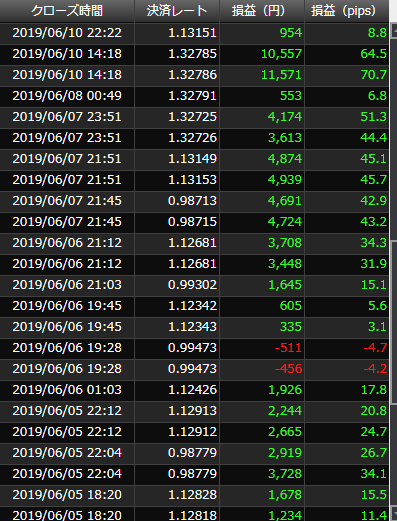Select loss cell -511
Image resolution: width=397 pixels, height=521 pixels.
pyautogui.click(x=262, y=348)
